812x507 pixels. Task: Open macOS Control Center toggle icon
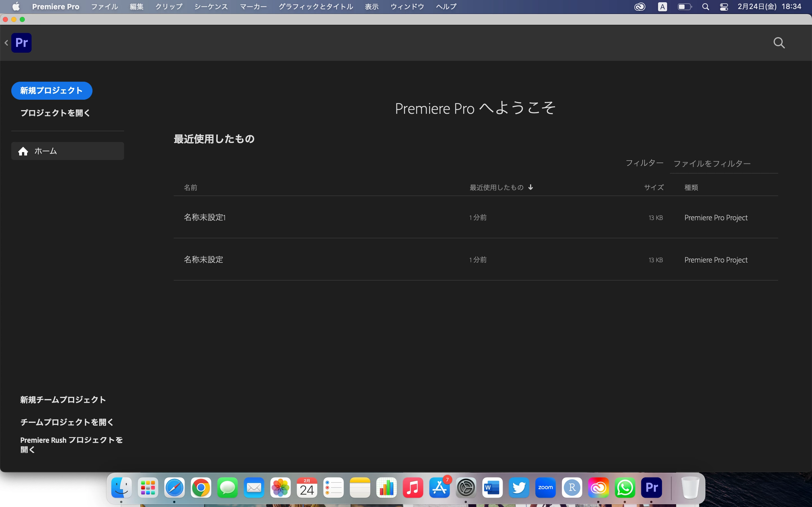click(724, 7)
